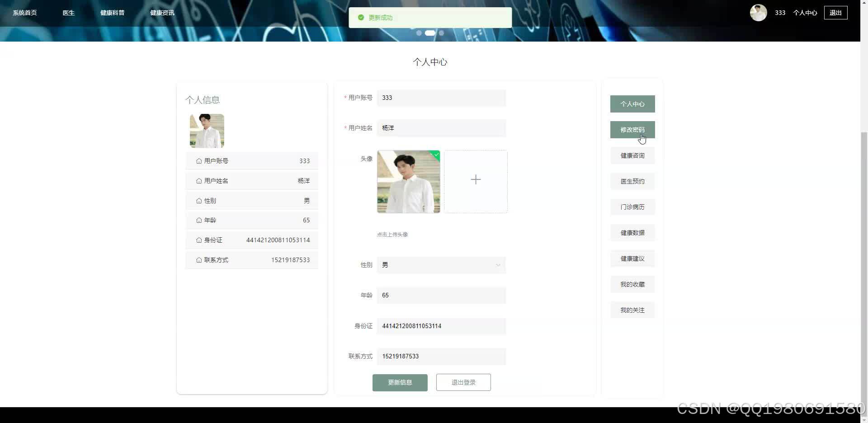Click the home icon beside 身份证 row
This screenshot has height=423, width=868.
[199, 240]
